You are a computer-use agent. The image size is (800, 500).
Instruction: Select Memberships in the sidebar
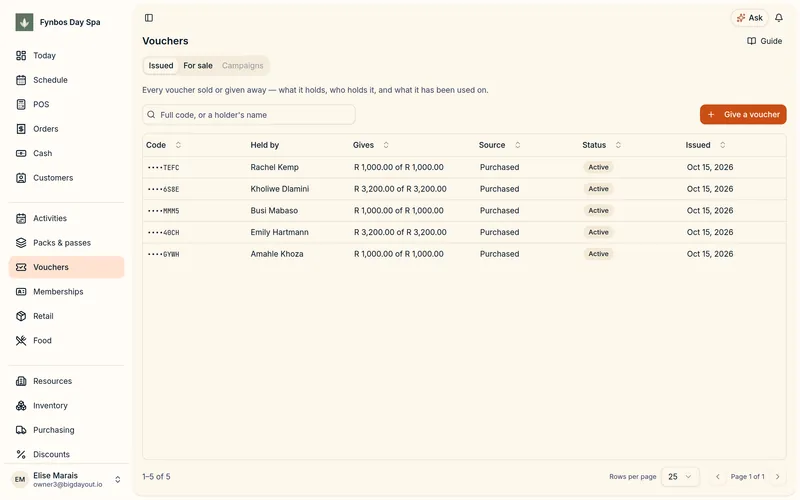click(x=66, y=291)
